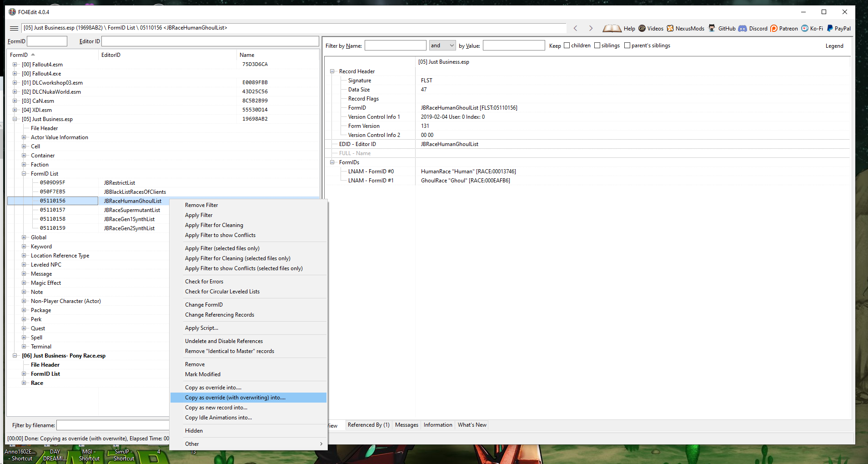Screen dimensions: 868x464
Task: Switch to the Messages tab
Action: click(406, 425)
